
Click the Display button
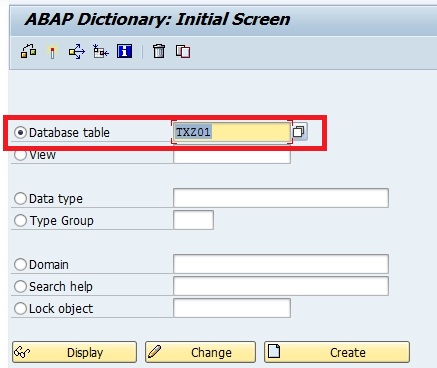point(74,352)
